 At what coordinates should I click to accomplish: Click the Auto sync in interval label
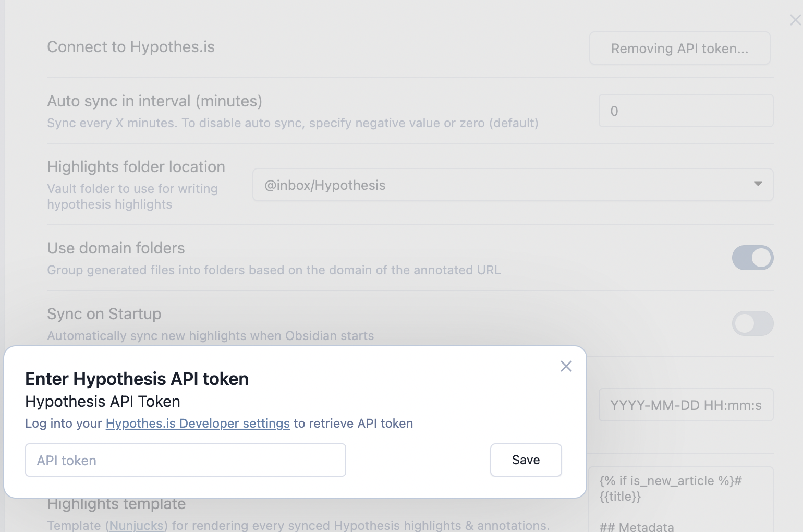154,101
